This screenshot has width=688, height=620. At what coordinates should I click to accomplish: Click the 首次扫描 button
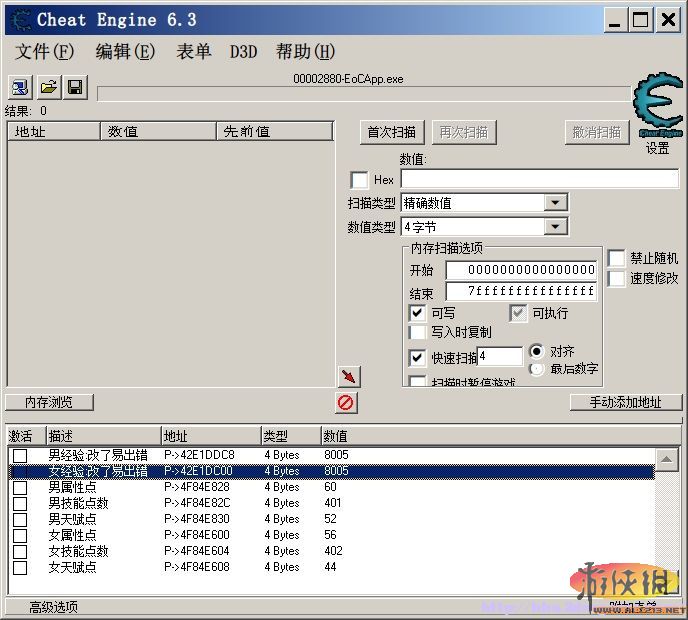point(392,132)
